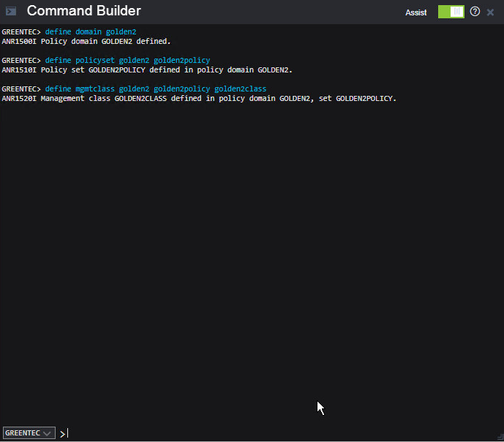Click the Command Builder title text
Viewport: 504px width, 442px height.
83,11
